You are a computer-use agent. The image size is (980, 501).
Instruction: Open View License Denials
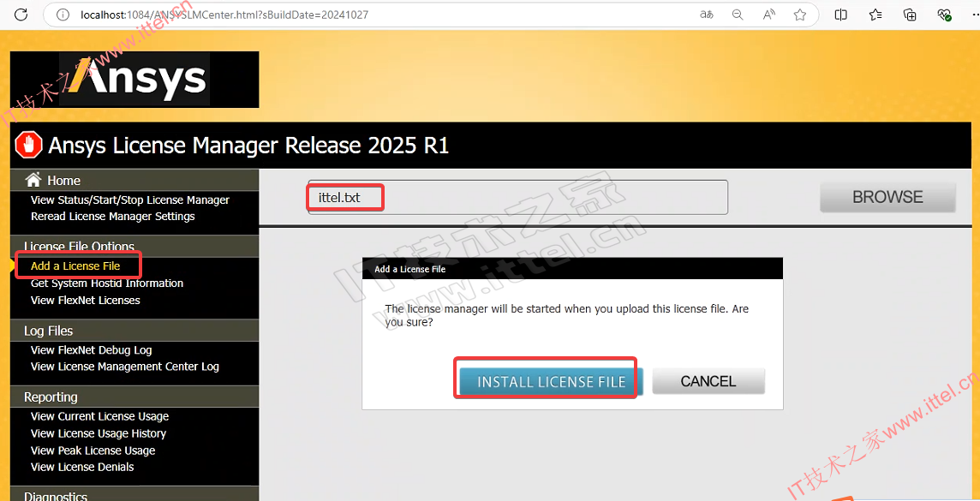(82, 467)
